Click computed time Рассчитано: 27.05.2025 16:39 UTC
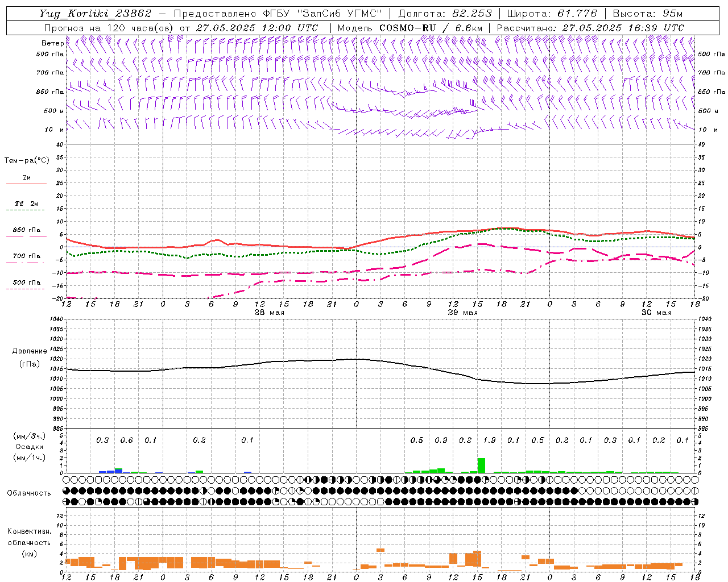The height and width of the screenshot is (582, 728). [590, 27]
